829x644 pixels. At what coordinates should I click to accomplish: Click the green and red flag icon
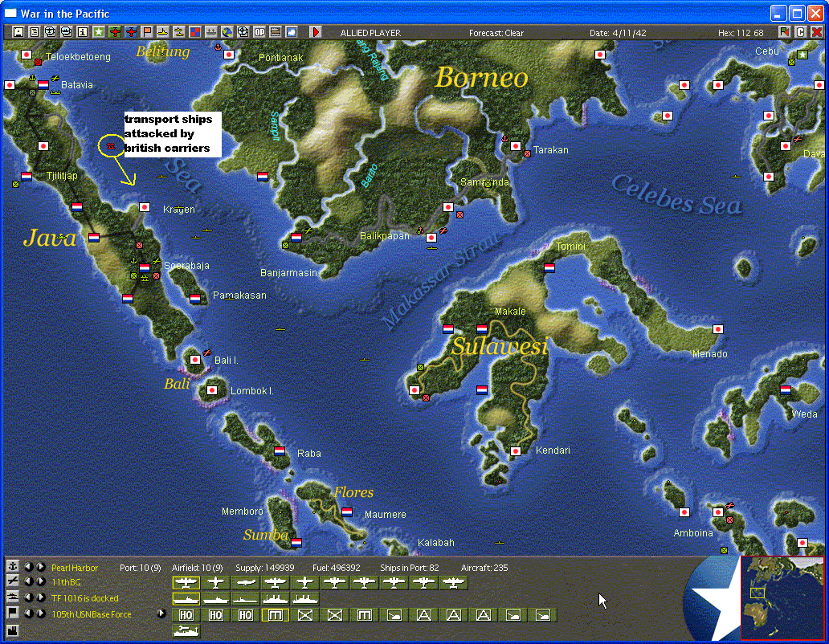click(785, 32)
